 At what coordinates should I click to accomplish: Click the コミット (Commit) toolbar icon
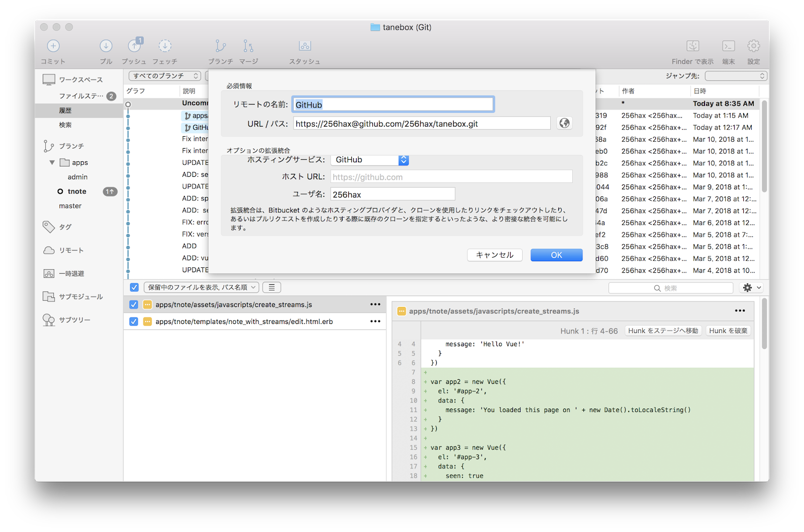click(x=53, y=46)
